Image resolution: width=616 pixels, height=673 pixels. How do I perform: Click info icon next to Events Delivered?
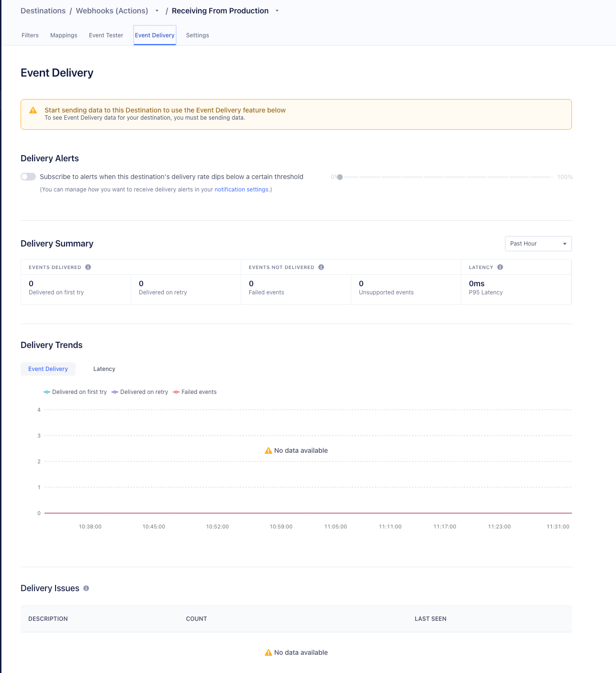(x=88, y=267)
